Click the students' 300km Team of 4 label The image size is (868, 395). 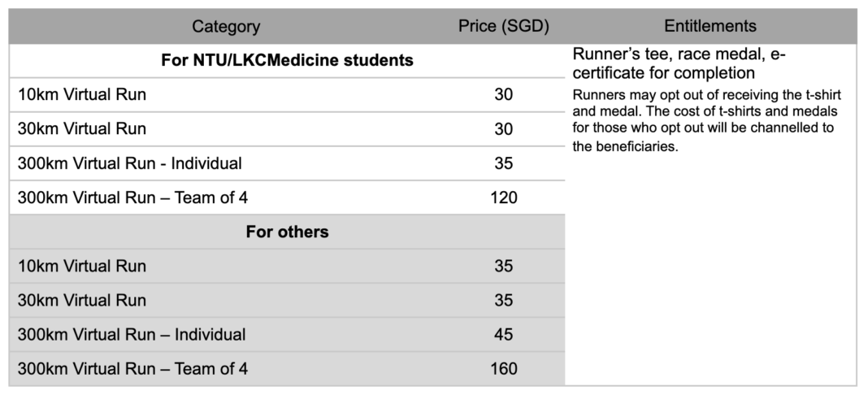coord(132,197)
